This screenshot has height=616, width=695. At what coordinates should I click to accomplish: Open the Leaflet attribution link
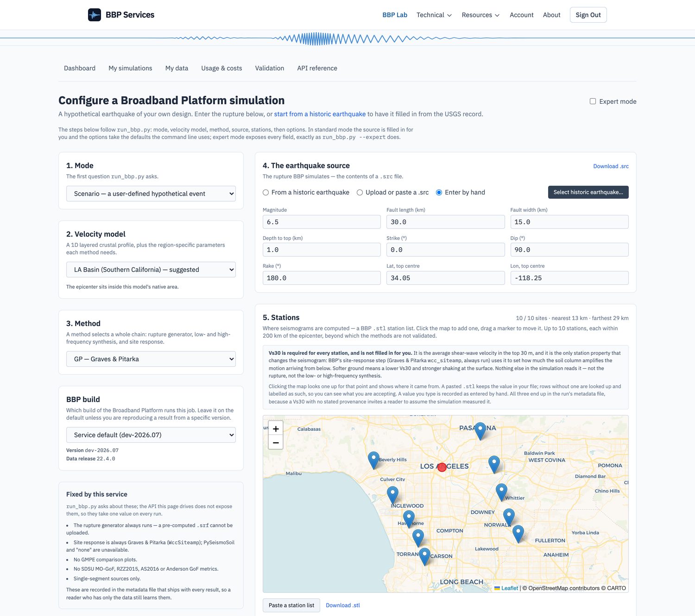(506, 588)
